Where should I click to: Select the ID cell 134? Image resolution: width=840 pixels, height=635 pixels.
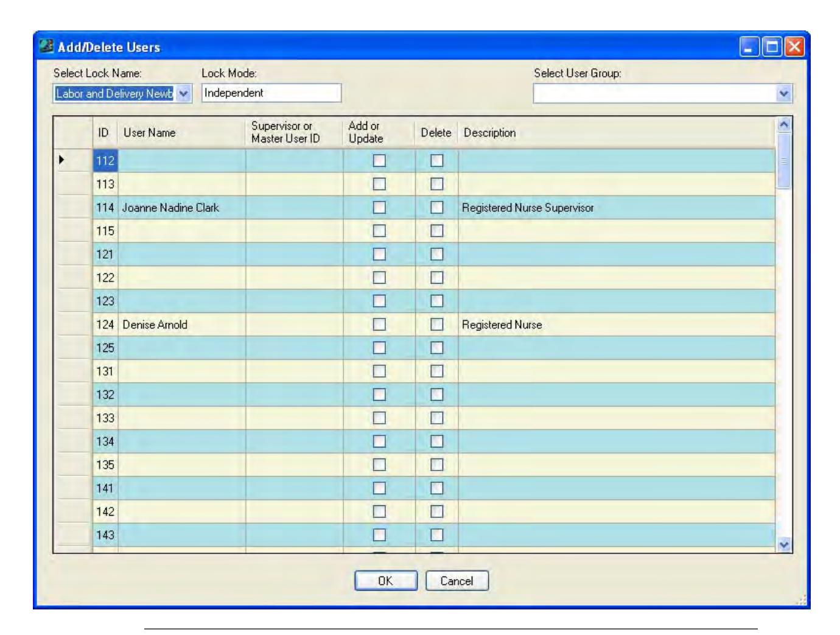point(105,441)
